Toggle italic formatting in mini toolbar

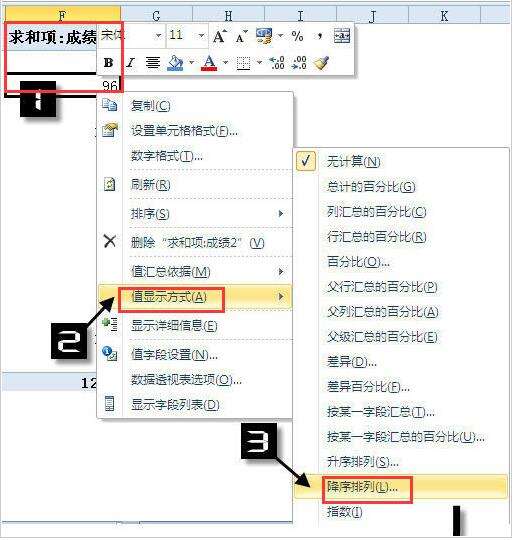(130, 63)
